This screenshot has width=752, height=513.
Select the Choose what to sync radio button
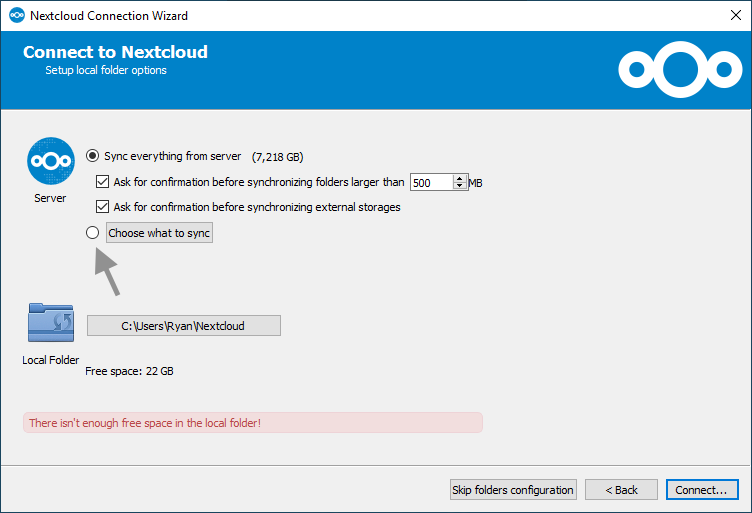coord(92,233)
